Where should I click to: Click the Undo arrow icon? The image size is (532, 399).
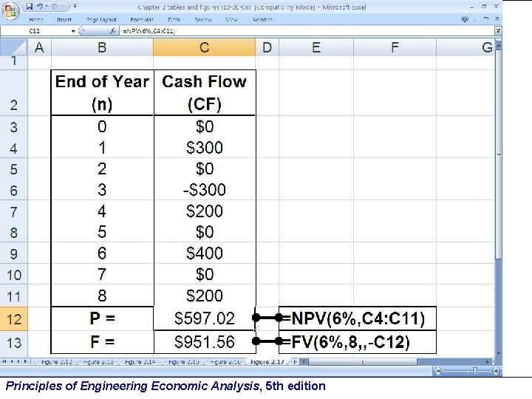pos(40,7)
